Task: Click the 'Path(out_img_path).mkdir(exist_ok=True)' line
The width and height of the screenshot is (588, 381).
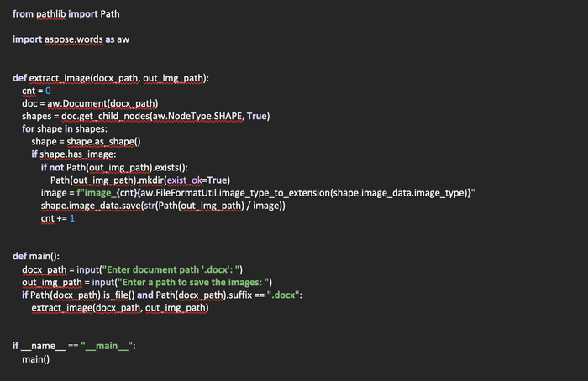Action: click(140, 180)
